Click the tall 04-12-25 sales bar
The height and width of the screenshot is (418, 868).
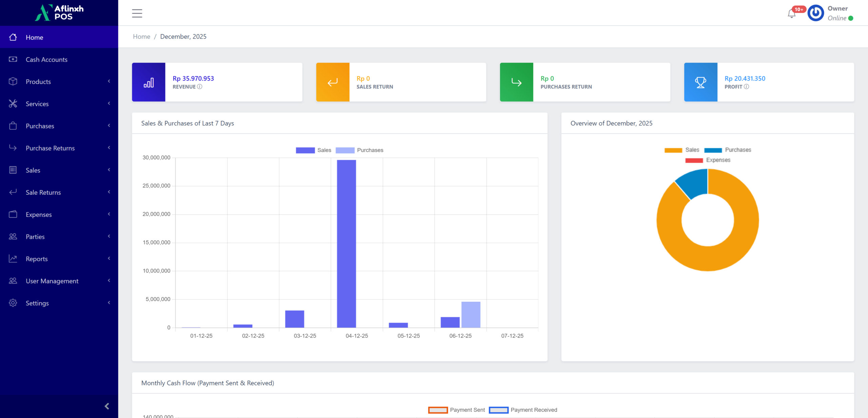click(346, 243)
